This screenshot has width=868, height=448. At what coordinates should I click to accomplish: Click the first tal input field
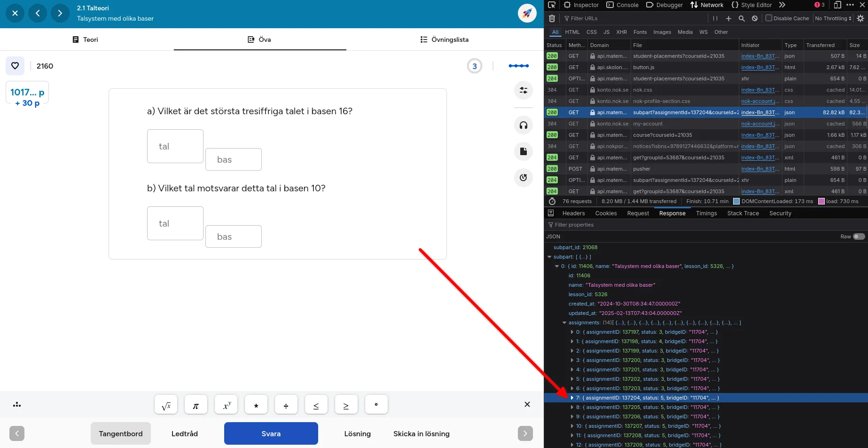(175, 146)
